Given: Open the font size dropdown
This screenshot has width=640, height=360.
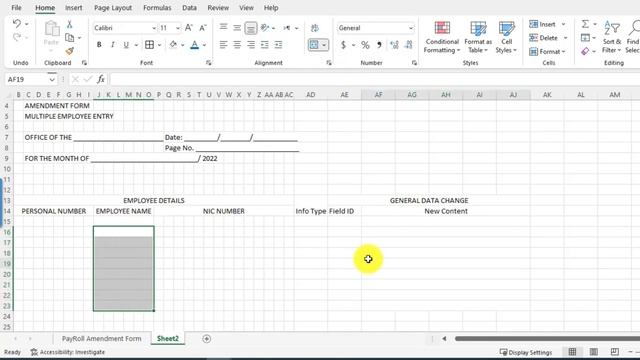Looking at the screenshot, I should [178, 28].
